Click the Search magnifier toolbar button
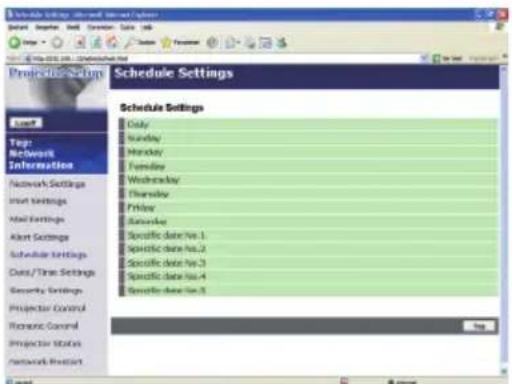 (140, 42)
